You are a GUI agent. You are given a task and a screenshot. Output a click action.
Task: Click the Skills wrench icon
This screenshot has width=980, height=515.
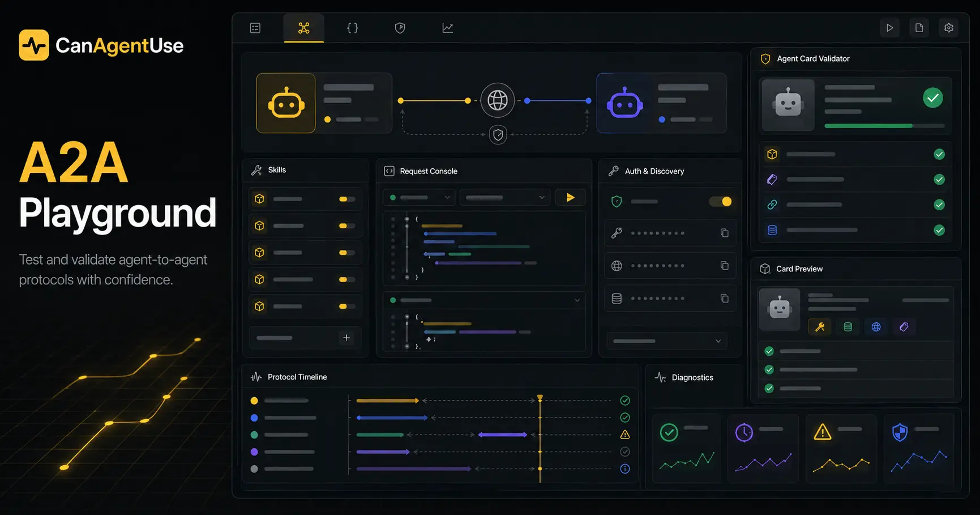pos(256,170)
